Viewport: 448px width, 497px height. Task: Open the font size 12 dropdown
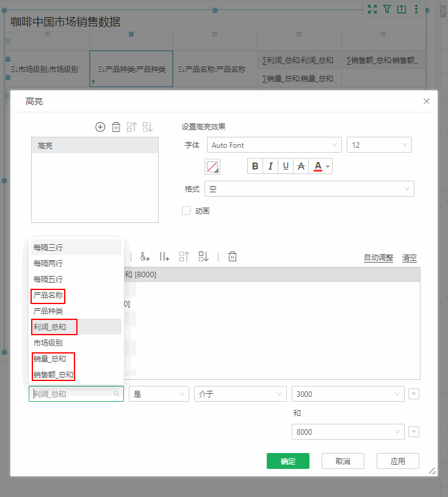(379, 145)
